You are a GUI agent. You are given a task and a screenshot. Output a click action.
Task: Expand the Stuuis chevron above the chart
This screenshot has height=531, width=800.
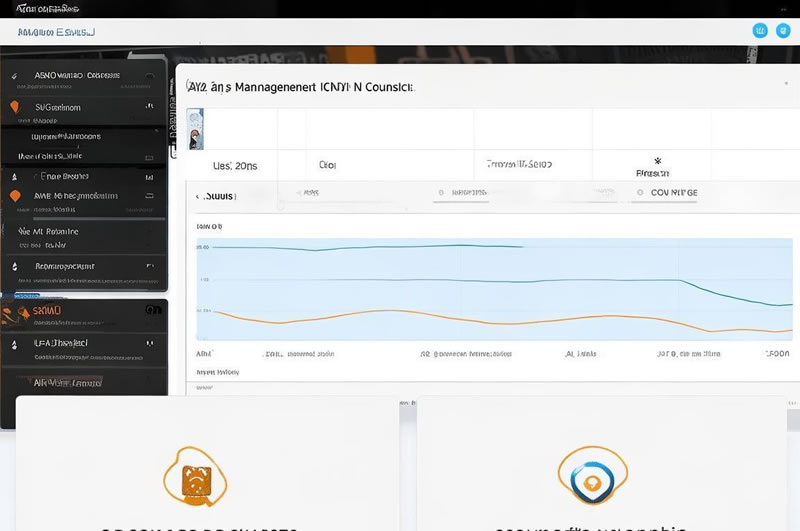(198, 197)
